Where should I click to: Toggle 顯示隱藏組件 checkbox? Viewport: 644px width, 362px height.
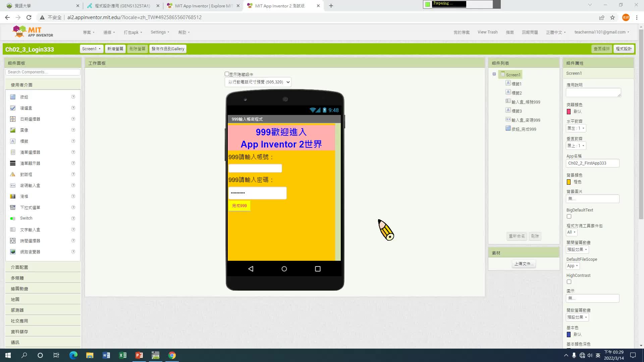pos(227,74)
